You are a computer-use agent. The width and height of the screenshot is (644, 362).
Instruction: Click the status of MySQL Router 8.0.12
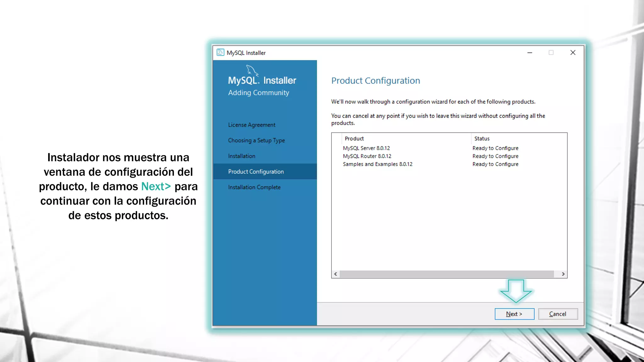tap(496, 156)
